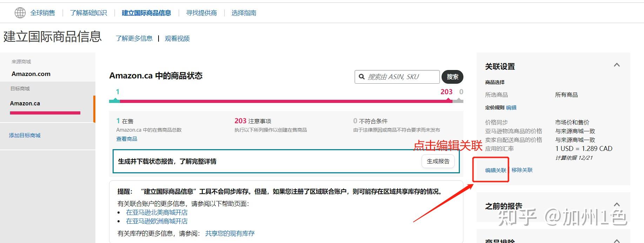Image resolution: width=644 pixels, height=243 pixels.
Task: Click the Amazon.ca 中的商品状态 heading
Action: pyautogui.click(x=156, y=76)
